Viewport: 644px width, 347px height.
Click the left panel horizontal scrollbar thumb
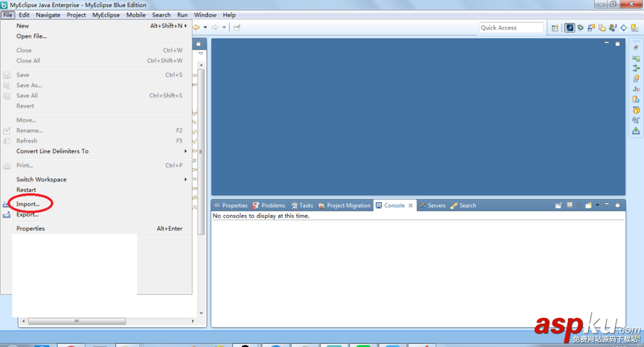click(x=77, y=321)
